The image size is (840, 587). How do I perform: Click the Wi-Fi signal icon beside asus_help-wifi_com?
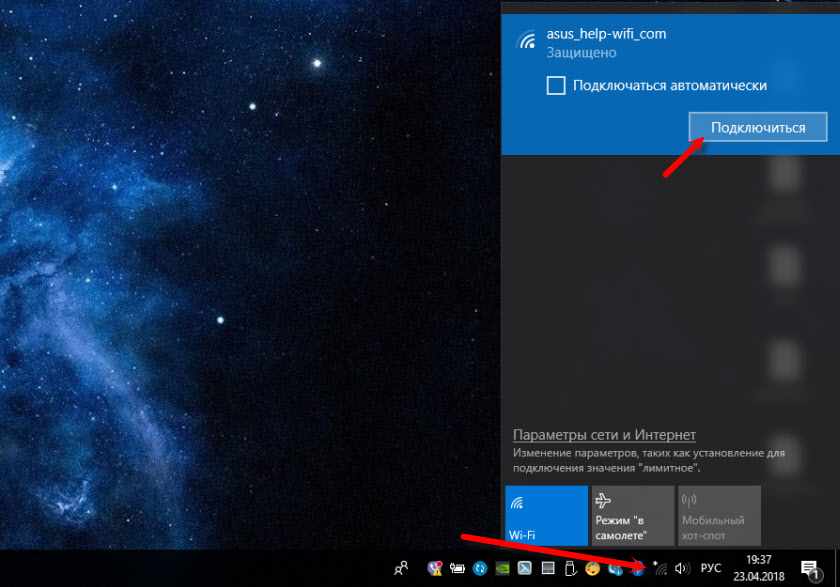coord(527,41)
